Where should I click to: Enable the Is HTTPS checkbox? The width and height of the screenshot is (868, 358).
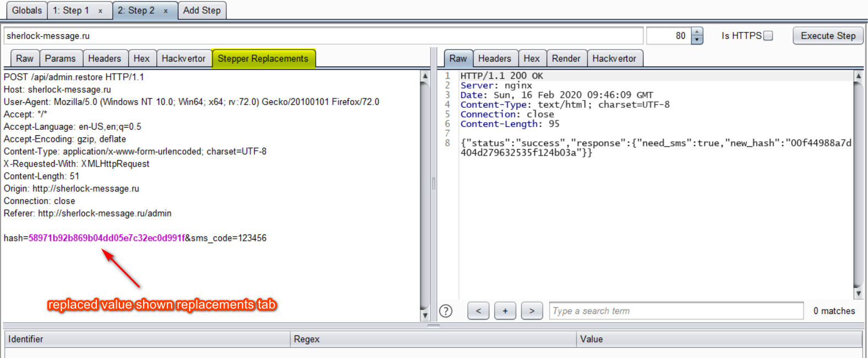[x=768, y=36]
